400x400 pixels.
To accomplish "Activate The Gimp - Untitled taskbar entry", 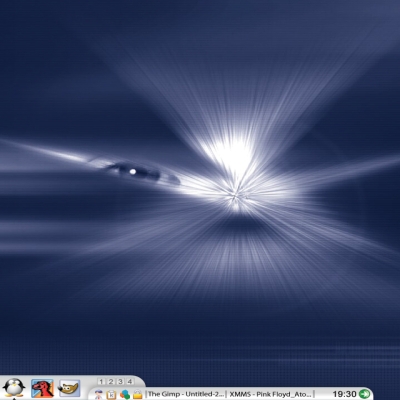I will click(x=186, y=394).
